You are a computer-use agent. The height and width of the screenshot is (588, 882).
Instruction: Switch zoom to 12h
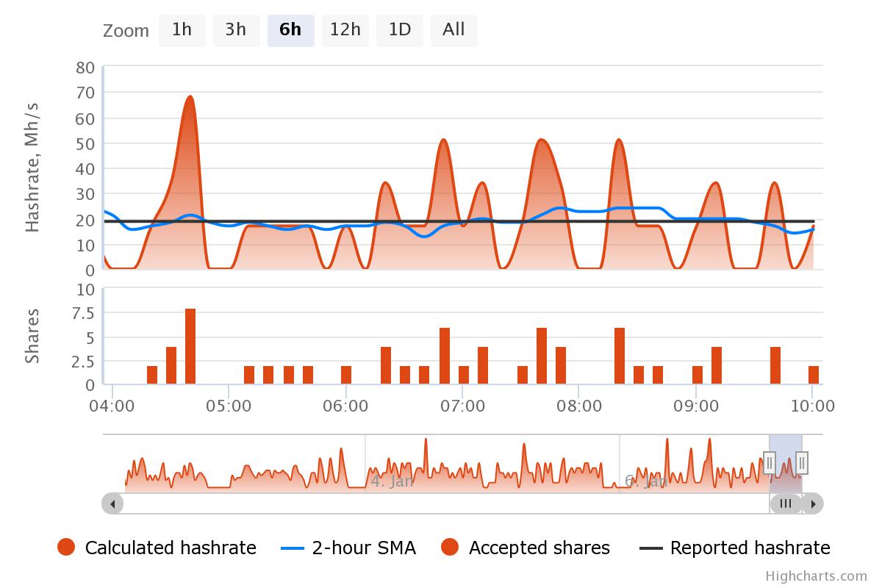point(345,30)
